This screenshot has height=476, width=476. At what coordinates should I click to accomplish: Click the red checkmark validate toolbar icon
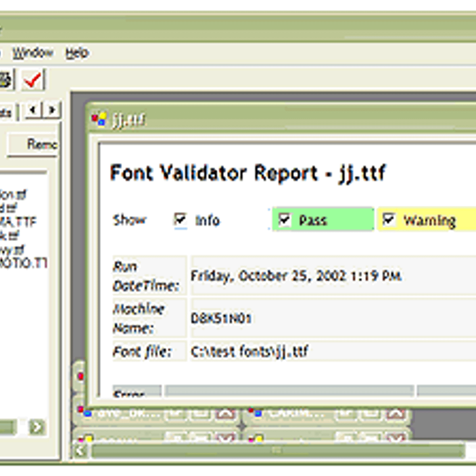[x=33, y=80]
